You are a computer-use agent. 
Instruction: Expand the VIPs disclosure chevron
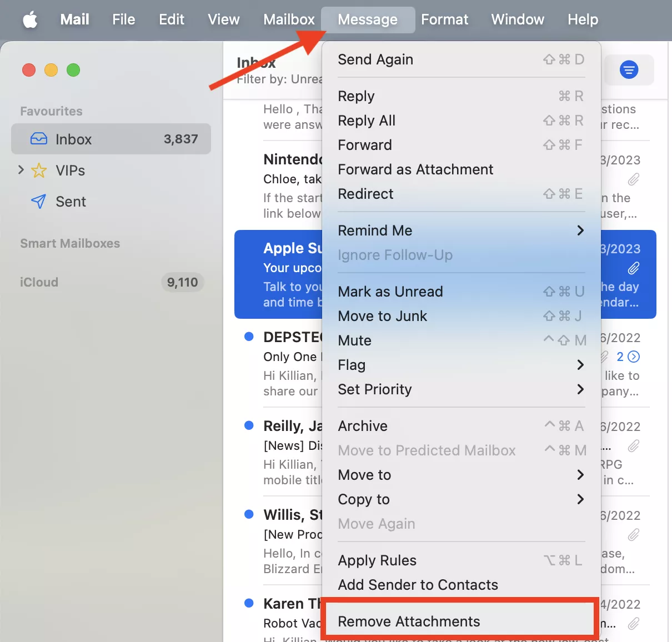(21, 170)
